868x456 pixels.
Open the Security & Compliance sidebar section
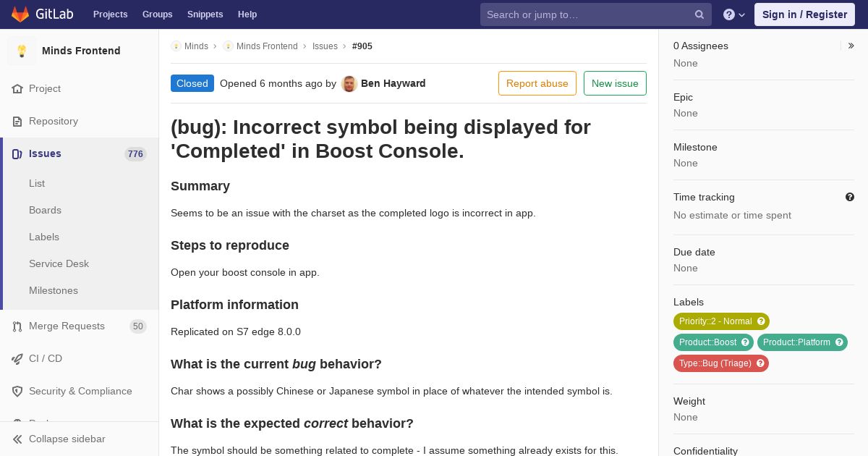click(80, 392)
